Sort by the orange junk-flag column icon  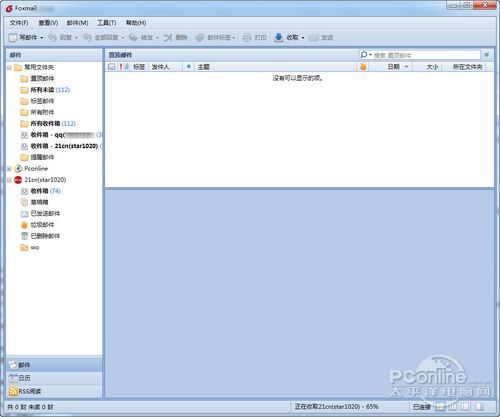(x=363, y=67)
